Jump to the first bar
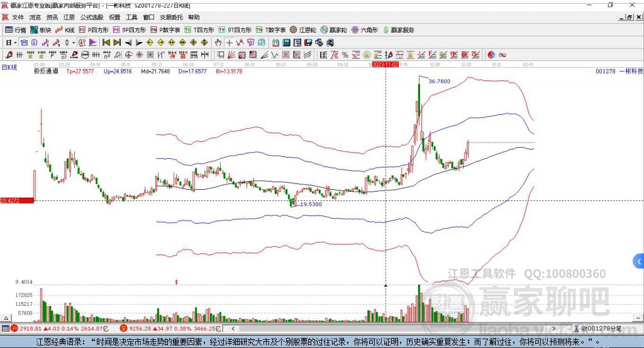 [x=106, y=43]
